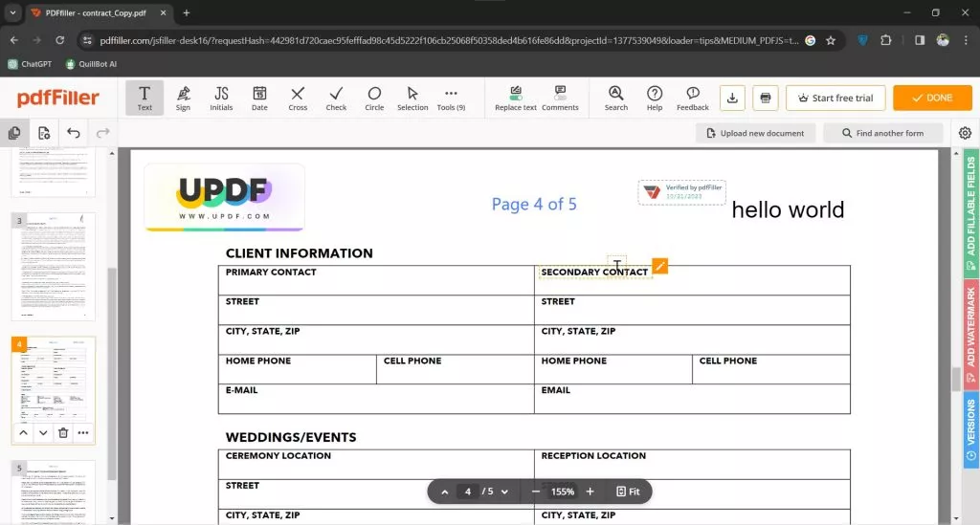Open the ADD WATERMARK tab

click(970, 334)
